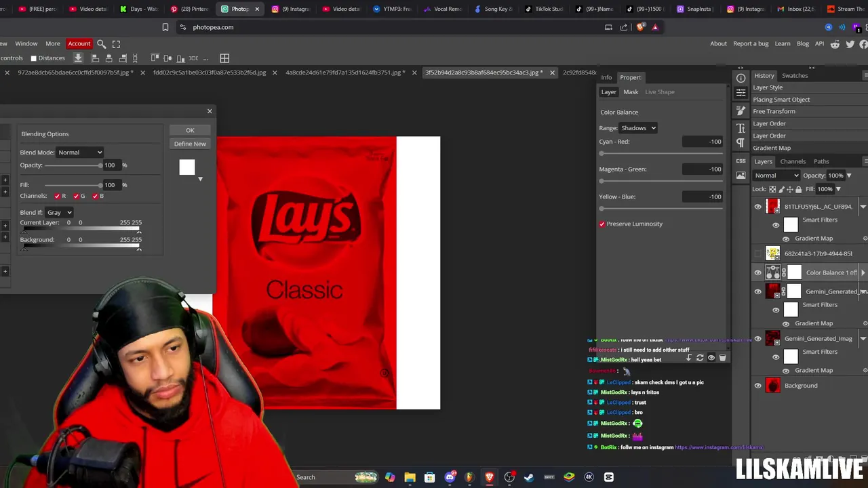This screenshot has height=488, width=868.
Task: Toggle the G channel checkbox
Action: point(76,196)
